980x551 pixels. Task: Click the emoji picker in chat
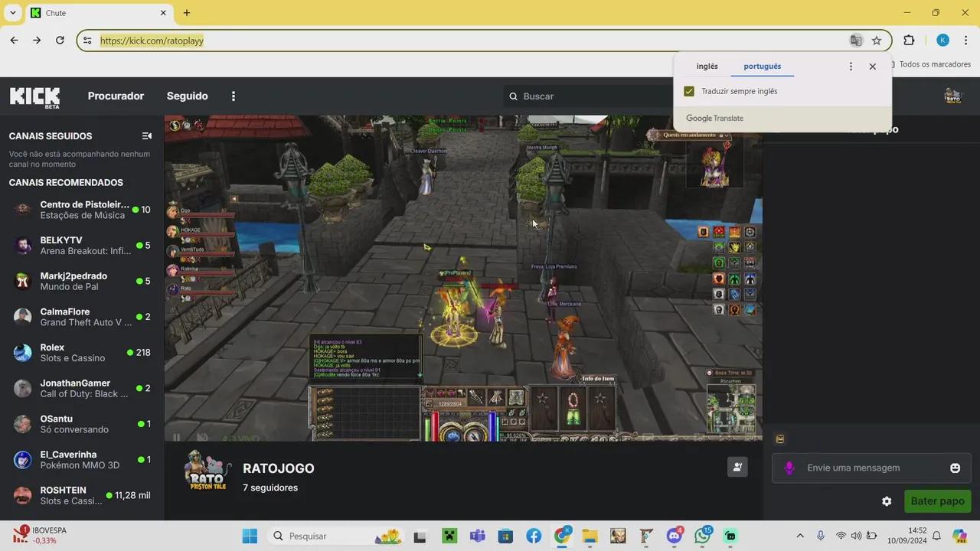(x=955, y=468)
